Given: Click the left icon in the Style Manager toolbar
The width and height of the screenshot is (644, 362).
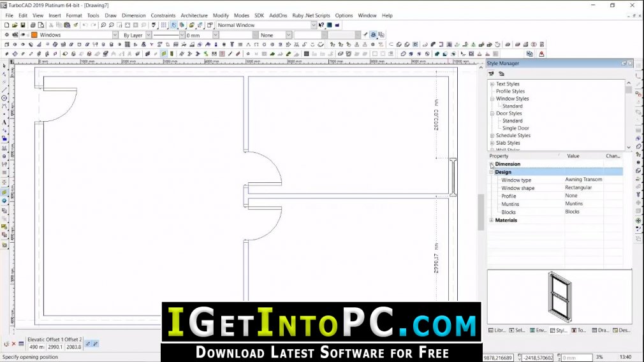Looking at the screenshot, I should pos(491,73).
